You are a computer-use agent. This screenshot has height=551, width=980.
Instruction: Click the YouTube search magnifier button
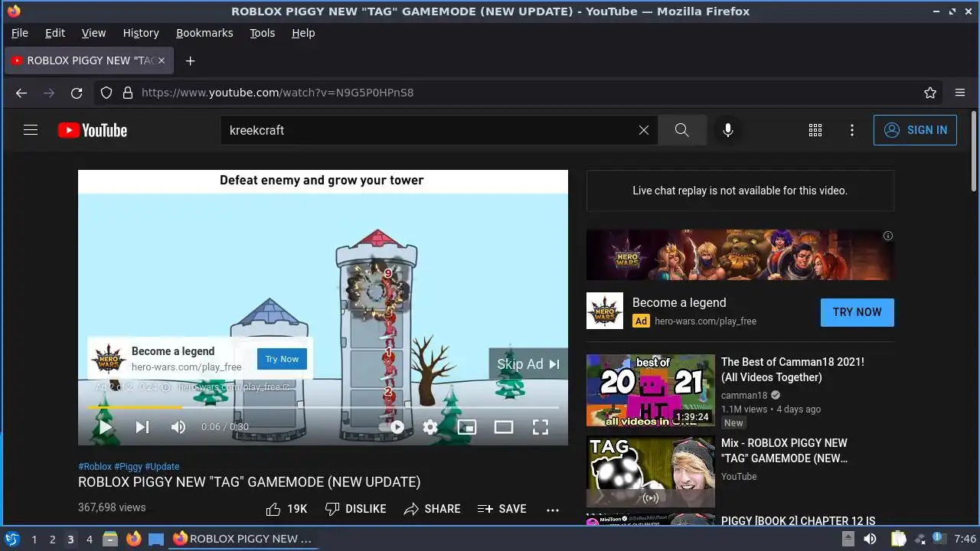tap(682, 130)
